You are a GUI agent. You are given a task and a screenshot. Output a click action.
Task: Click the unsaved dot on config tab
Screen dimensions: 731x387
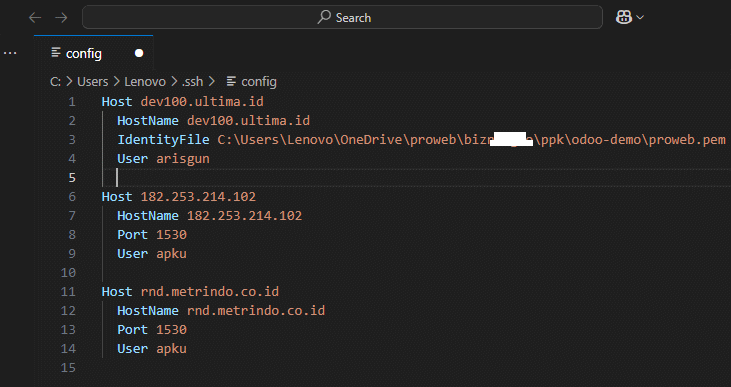click(139, 53)
